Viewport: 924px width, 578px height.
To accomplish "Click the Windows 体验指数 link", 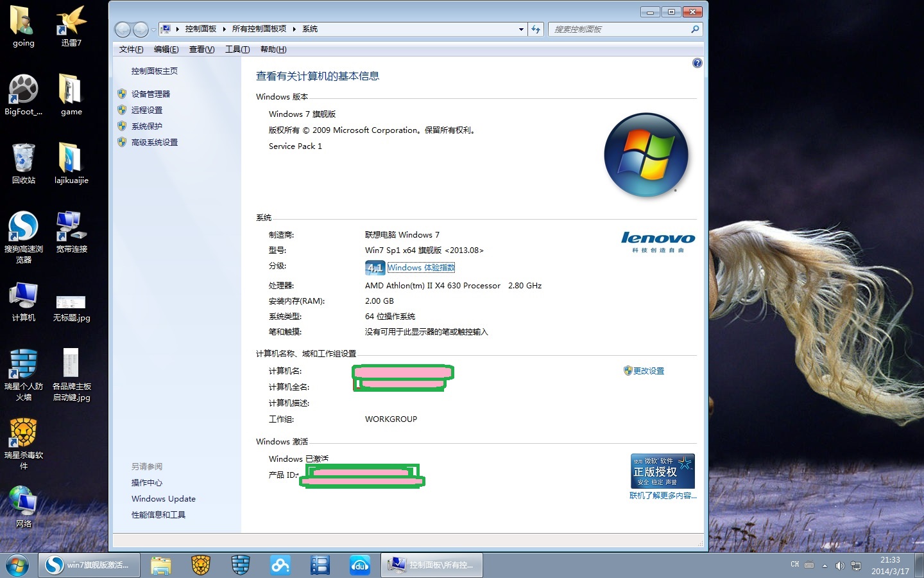I will (421, 268).
